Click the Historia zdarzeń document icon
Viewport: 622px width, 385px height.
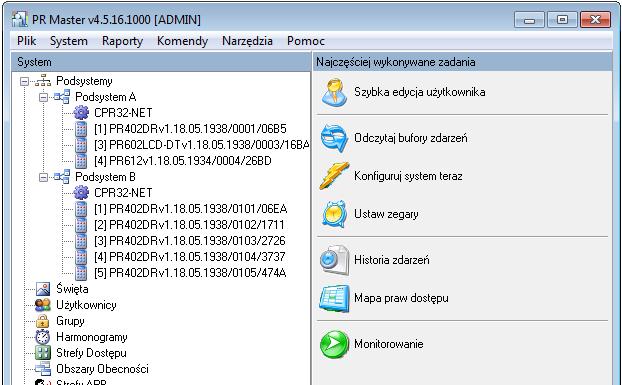[x=334, y=260]
